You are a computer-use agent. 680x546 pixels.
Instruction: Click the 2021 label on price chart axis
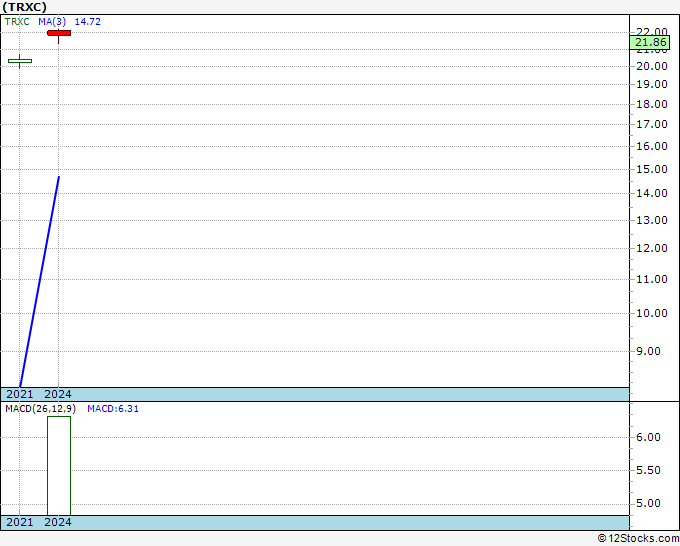pyautogui.click(x=20, y=394)
